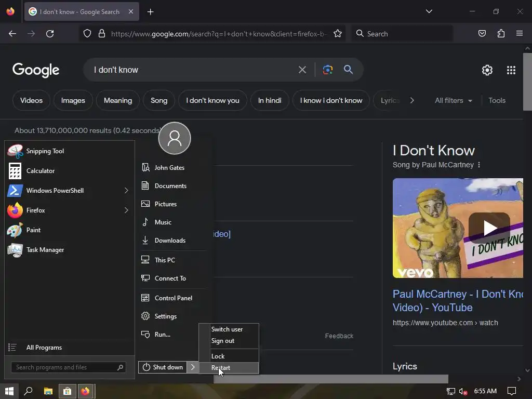The image size is (532, 399).
Task: Open Firefox extensions puzzle icon
Action: click(501, 34)
